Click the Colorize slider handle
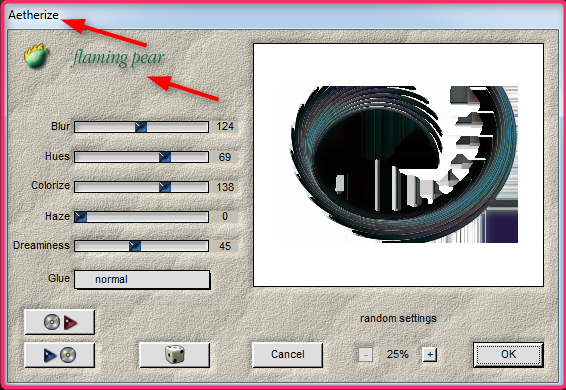This screenshot has height=390, width=566. tap(165, 187)
